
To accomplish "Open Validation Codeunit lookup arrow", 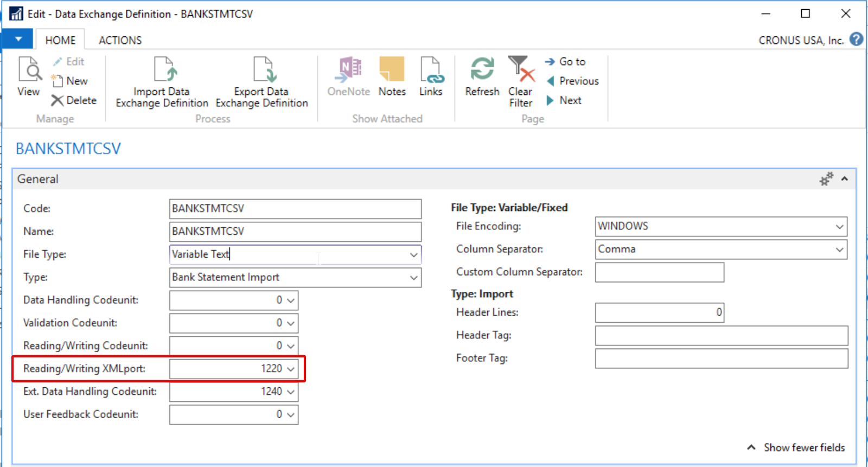I will pos(291,323).
